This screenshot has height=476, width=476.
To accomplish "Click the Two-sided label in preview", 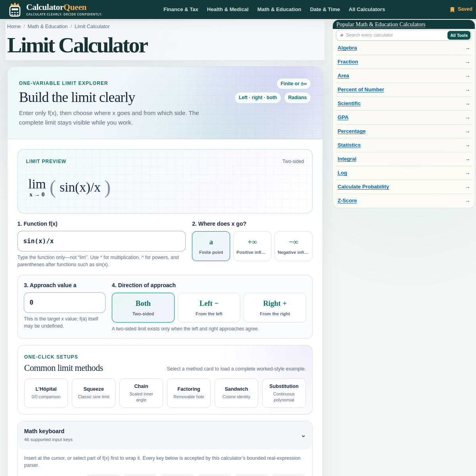I will (x=293, y=161).
